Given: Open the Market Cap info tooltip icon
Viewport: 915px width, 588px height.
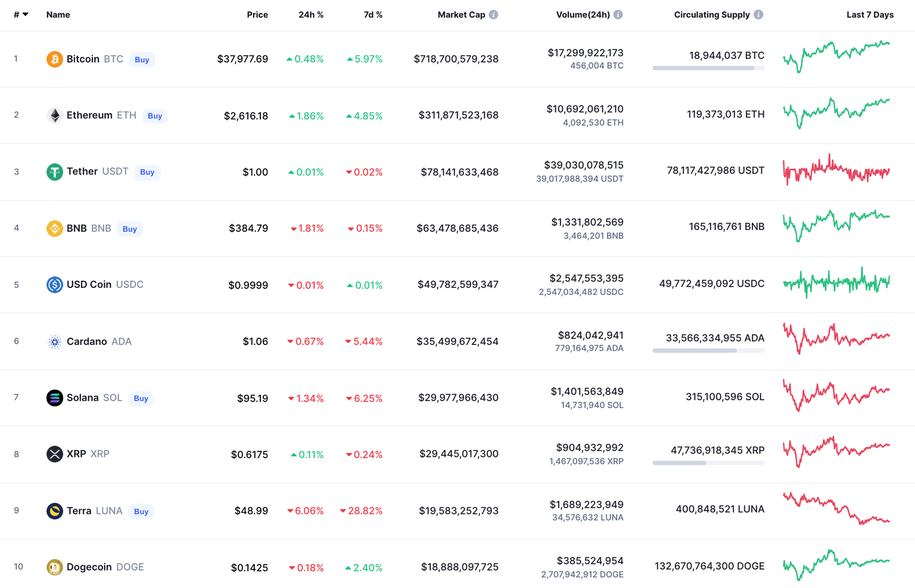Looking at the screenshot, I should point(493,15).
